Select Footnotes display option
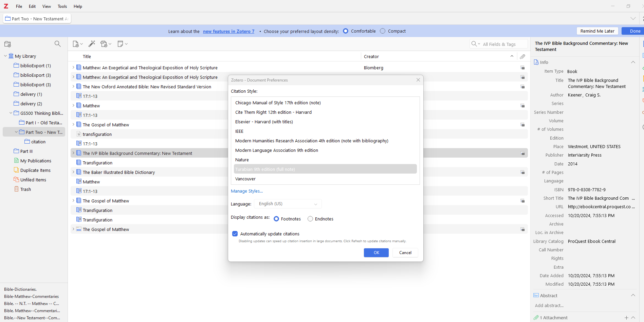The image size is (644, 322). click(276, 219)
